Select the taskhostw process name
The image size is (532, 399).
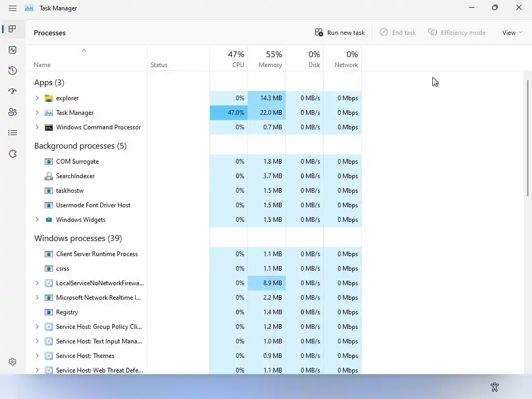click(70, 191)
